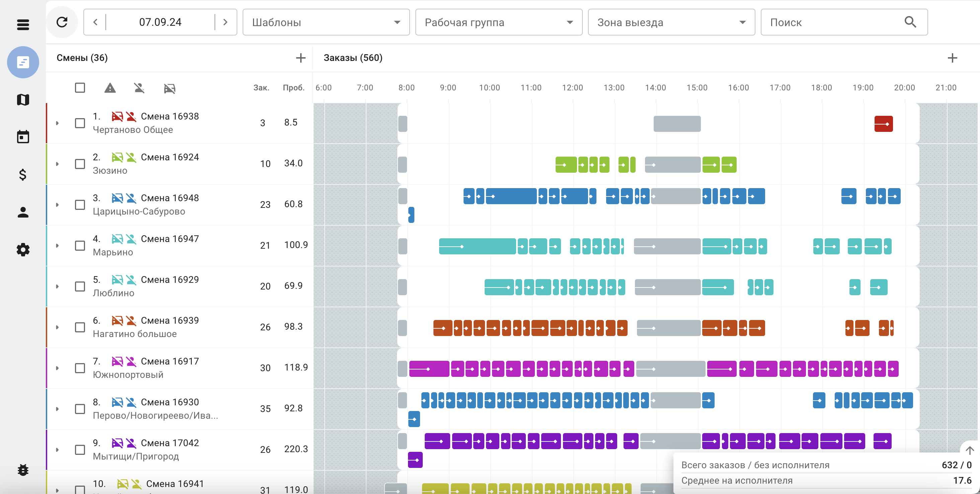Add a new shift with plus button
The width and height of the screenshot is (980, 494).
[301, 58]
